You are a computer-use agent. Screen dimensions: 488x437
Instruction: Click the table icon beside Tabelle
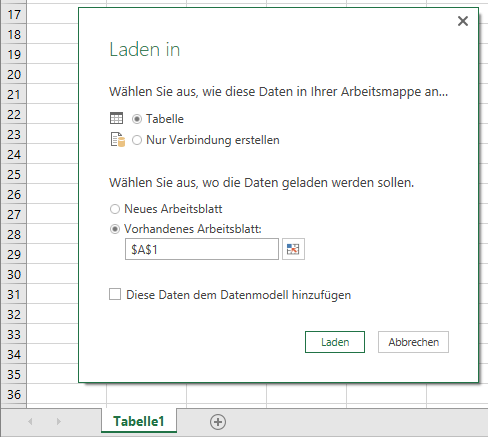tap(116, 118)
